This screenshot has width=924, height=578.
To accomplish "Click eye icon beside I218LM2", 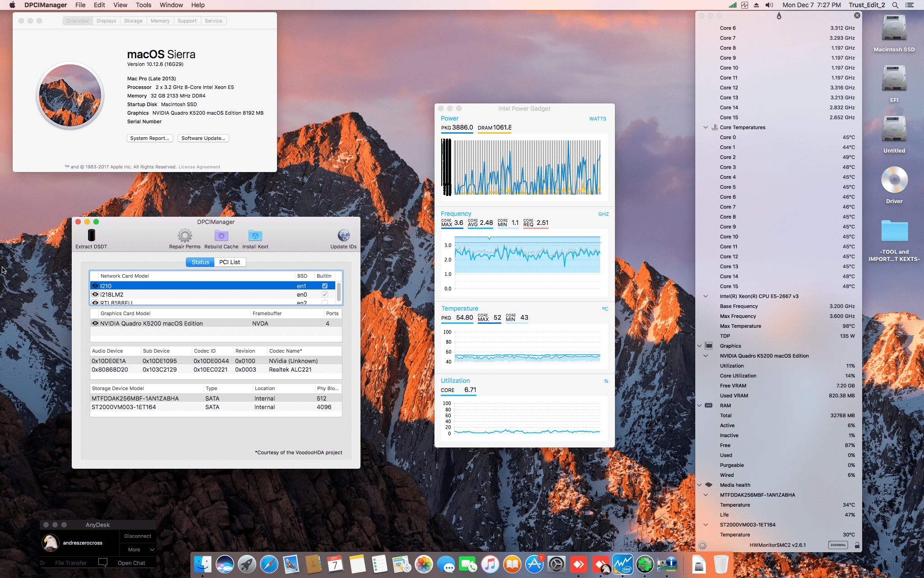I will (x=95, y=294).
